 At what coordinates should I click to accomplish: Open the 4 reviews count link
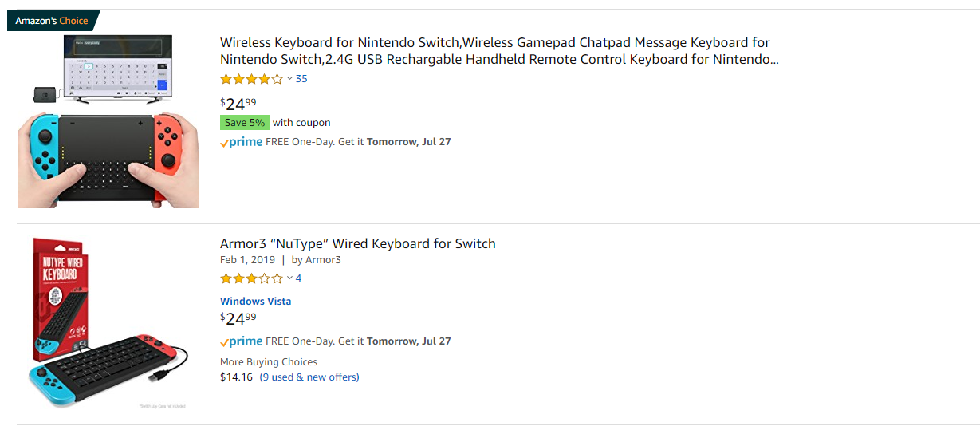(299, 278)
